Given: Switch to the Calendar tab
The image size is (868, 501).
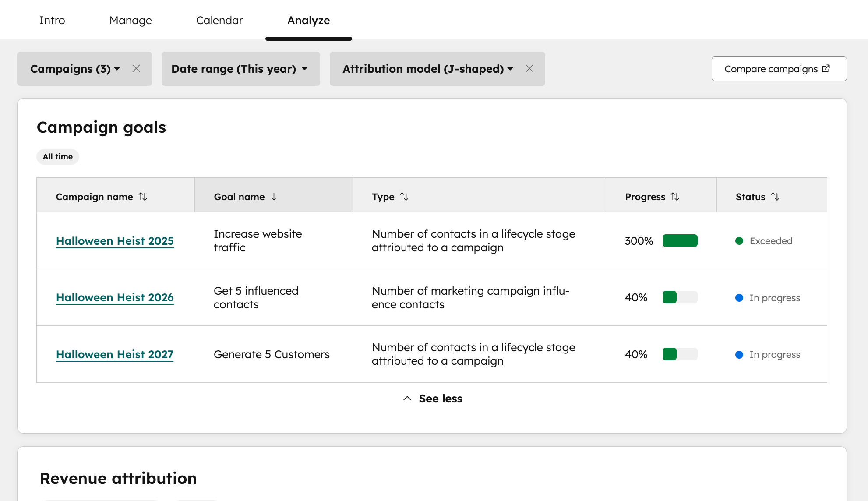Looking at the screenshot, I should 219,20.
